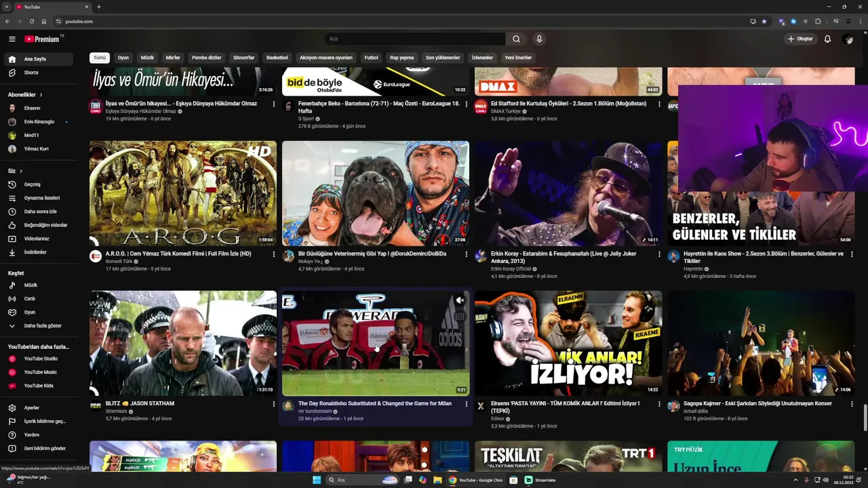
Task: Open Geçmiş watch history
Action: click(39, 184)
